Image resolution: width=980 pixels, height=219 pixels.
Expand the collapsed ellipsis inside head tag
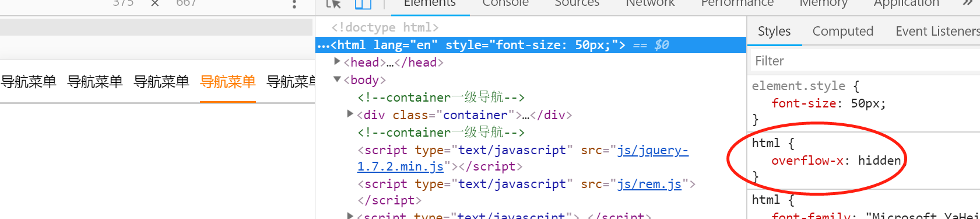(390, 62)
